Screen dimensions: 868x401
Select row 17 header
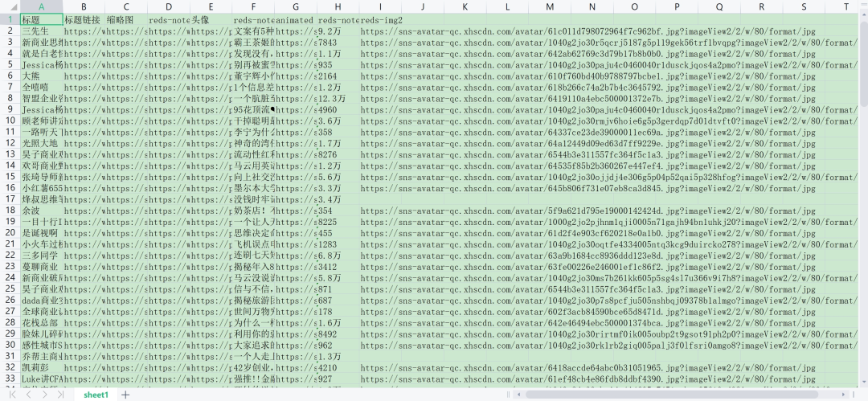(x=10, y=198)
